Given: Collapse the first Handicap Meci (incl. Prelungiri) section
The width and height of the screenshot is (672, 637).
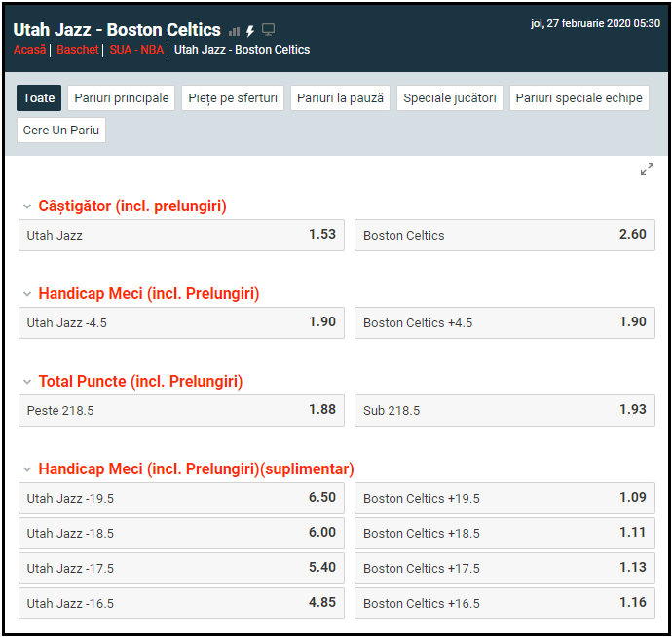Looking at the screenshot, I should (x=27, y=294).
